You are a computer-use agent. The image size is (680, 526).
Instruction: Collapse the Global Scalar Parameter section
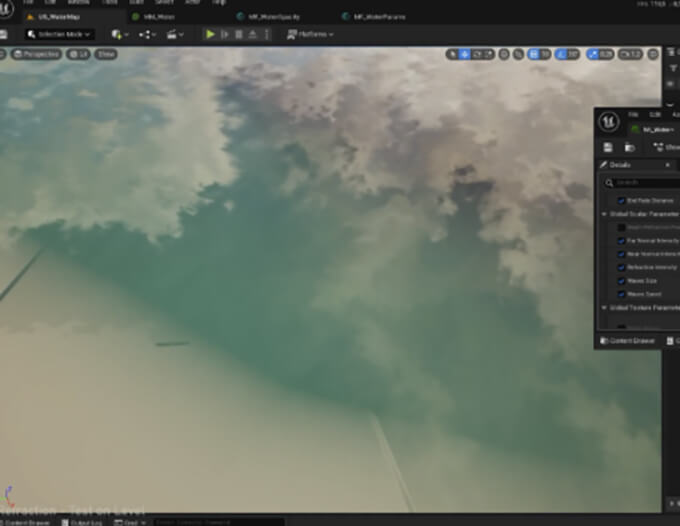pyautogui.click(x=603, y=214)
